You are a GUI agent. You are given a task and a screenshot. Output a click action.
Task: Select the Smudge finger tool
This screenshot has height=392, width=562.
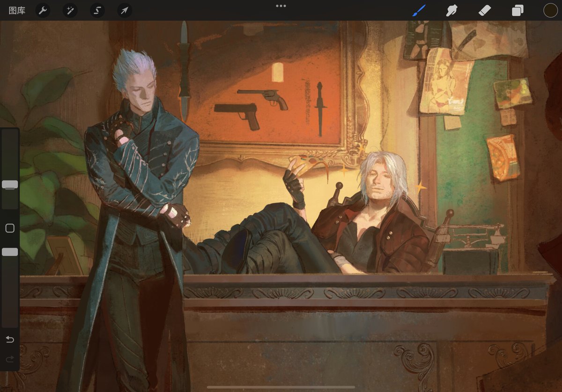coord(451,10)
